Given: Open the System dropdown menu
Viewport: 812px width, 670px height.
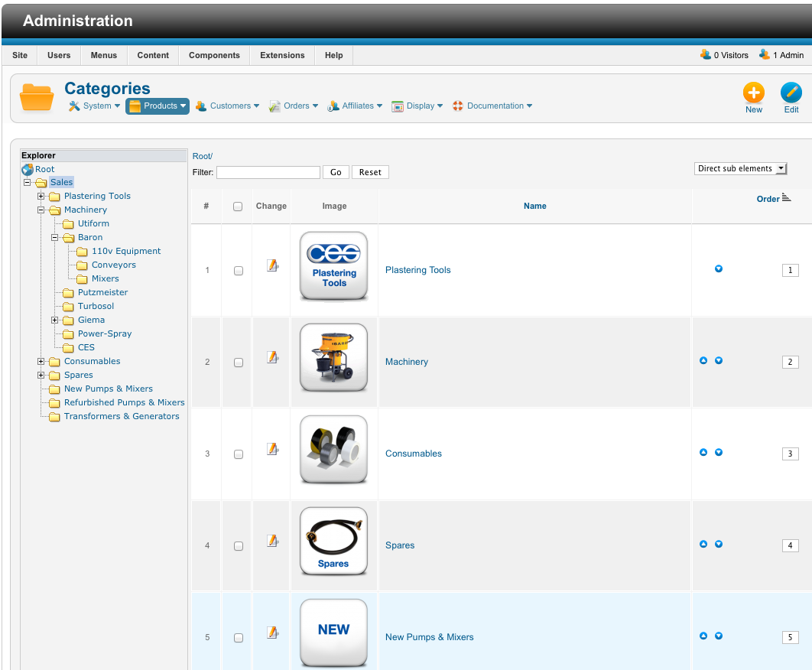Looking at the screenshot, I should (94, 106).
